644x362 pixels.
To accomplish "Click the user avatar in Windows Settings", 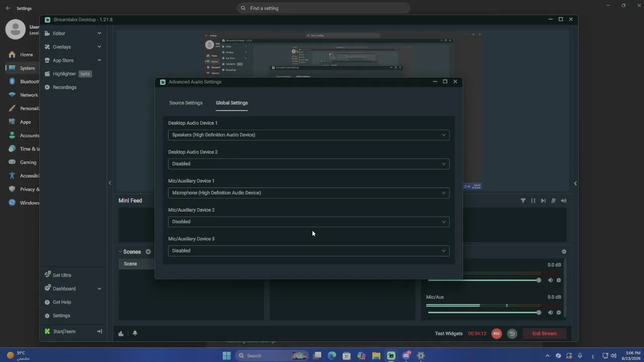I will (15, 30).
